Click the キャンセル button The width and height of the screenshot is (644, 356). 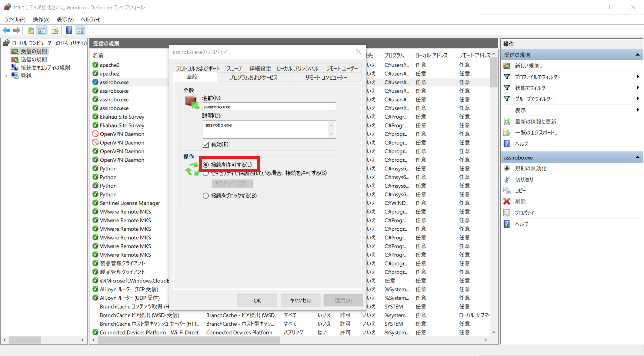point(300,300)
